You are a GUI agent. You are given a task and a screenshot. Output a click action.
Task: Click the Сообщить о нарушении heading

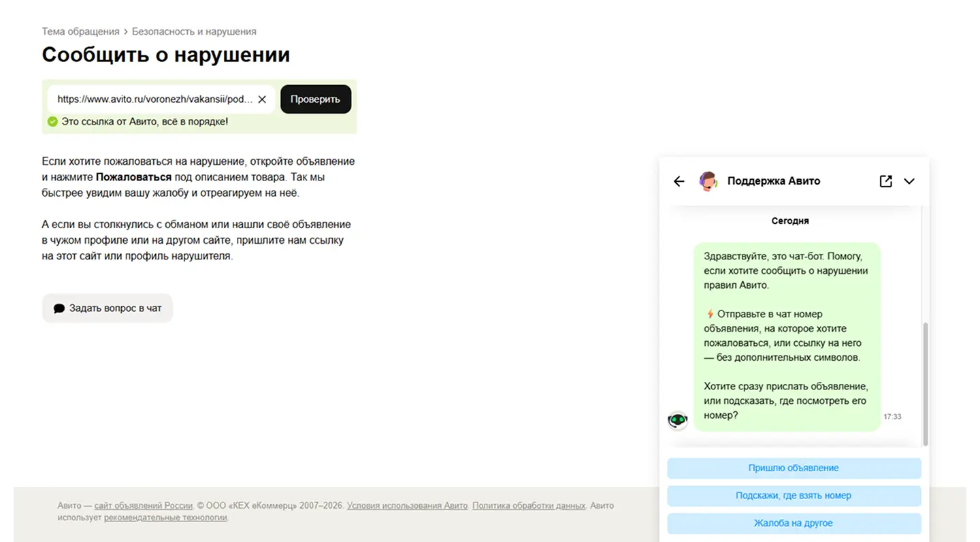pyautogui.click(x=166, y=54)
